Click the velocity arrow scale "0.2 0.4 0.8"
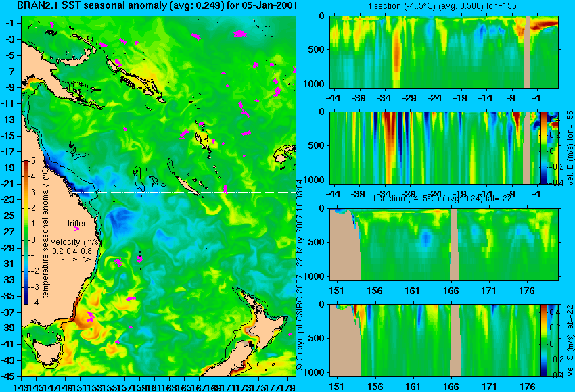 point(72,251)
